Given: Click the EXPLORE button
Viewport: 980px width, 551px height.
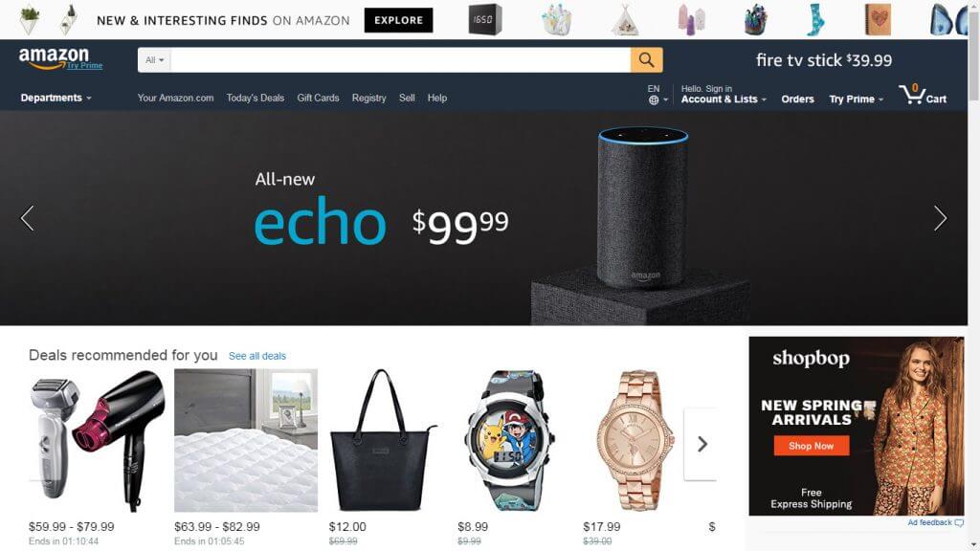Looking at the screenshot, I should [399, 20].
